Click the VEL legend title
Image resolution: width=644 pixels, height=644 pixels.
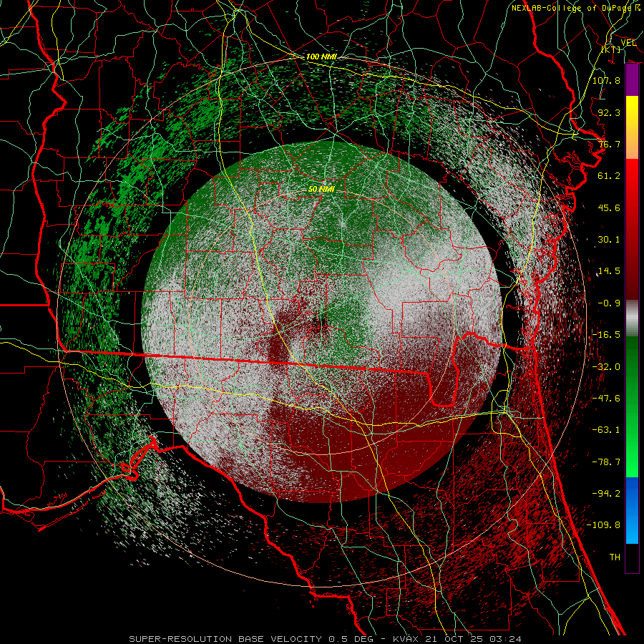(628, 43)
